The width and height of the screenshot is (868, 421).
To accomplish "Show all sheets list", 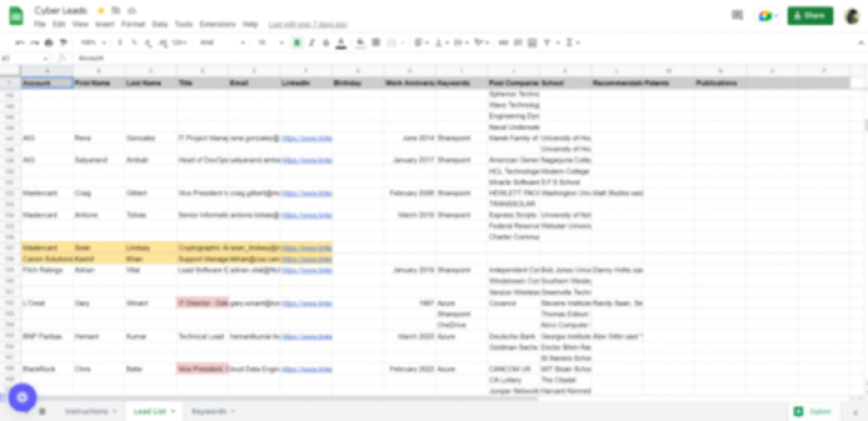I will coord(42,411).
